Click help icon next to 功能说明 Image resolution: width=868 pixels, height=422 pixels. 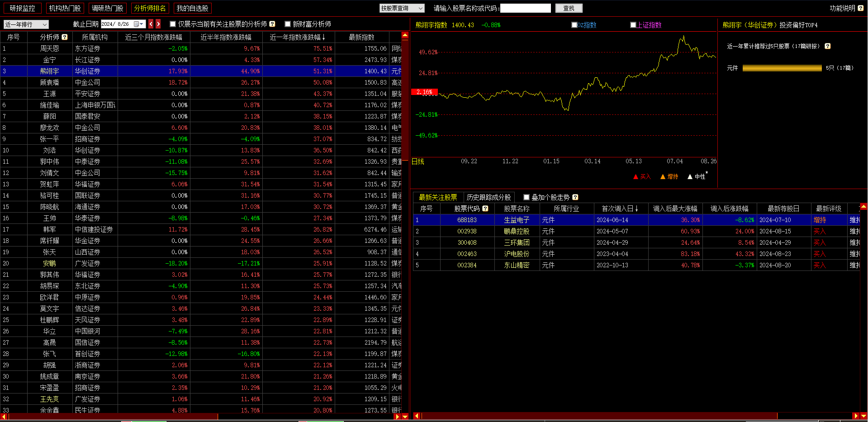[860, 8]
